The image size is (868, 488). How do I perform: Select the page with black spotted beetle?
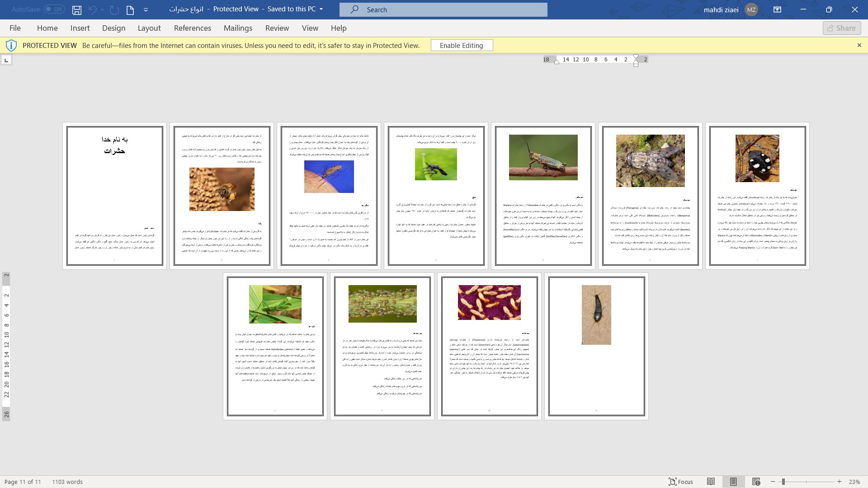(x=757, y=196)
